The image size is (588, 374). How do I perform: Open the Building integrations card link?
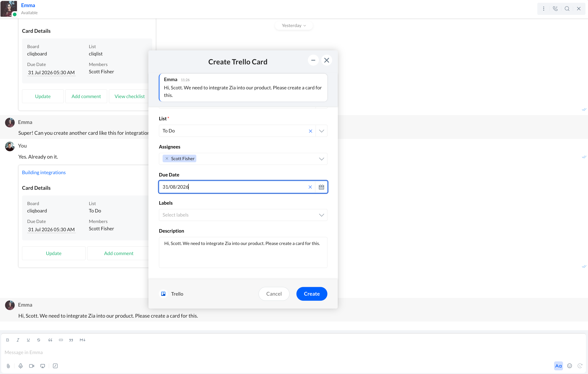click(44, 173)
